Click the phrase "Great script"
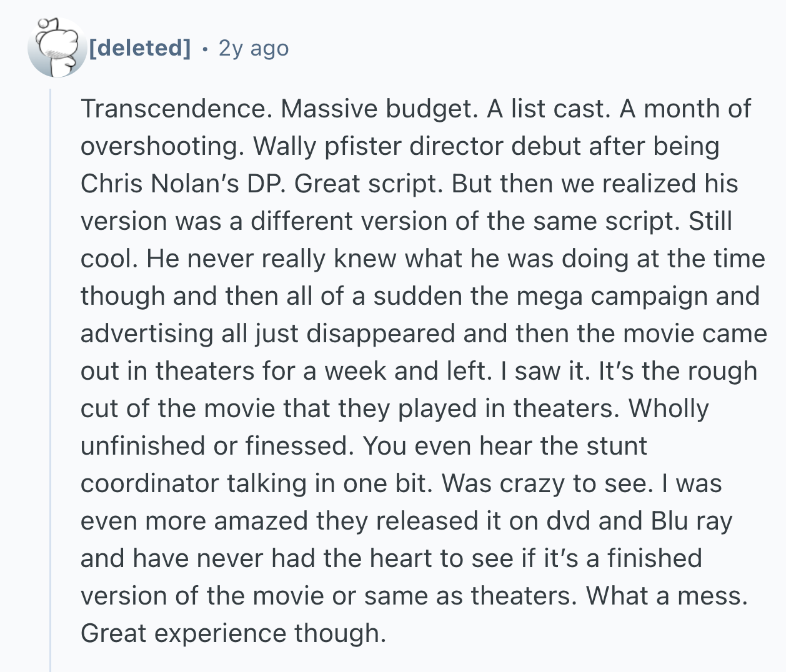The height and width of the screenshot is (672, 786). coord(369,184)
